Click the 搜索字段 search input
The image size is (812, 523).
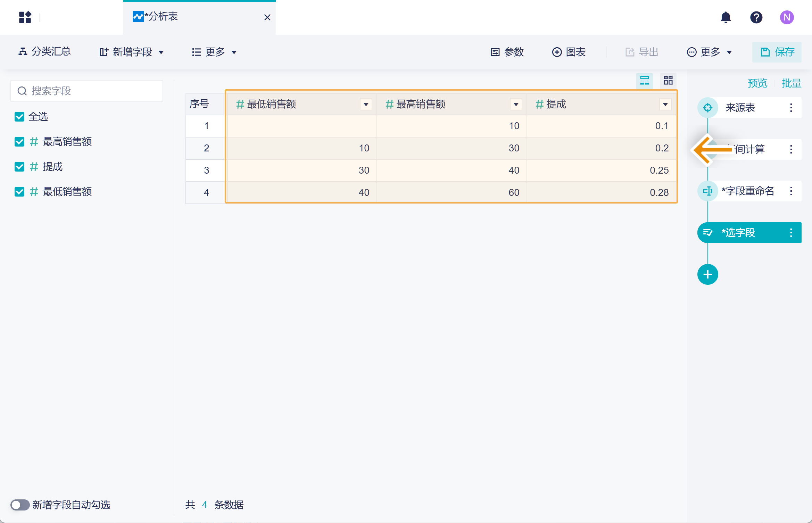(x=87, y=91)
